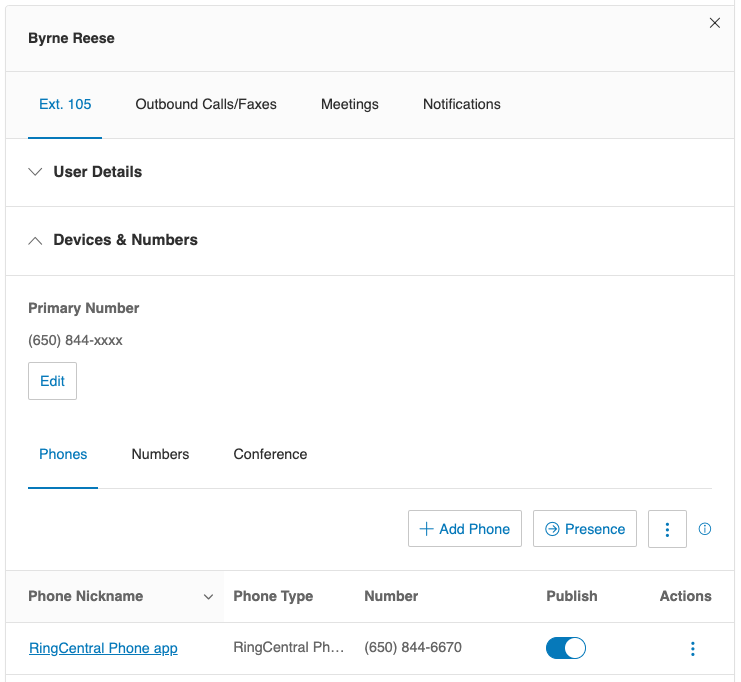Open the RingCentral Phone app link
This screenshot has height=682, width=741.
[x=103, y=648]
